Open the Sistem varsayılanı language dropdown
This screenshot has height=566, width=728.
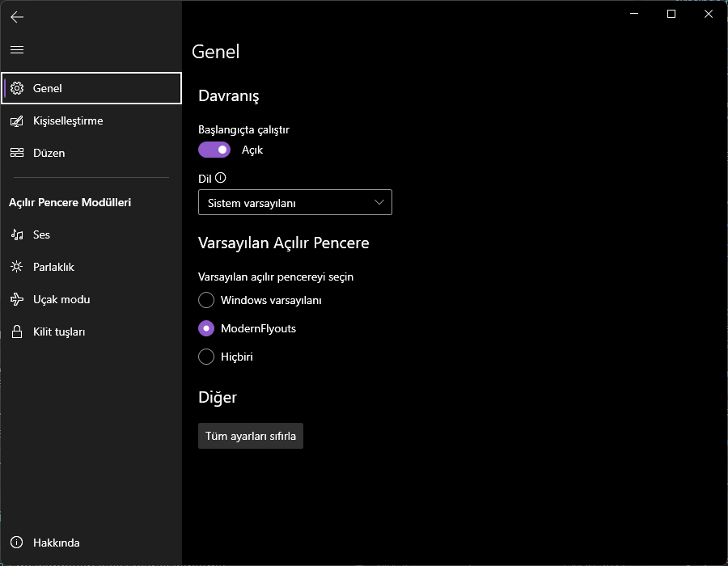[295, 203]
